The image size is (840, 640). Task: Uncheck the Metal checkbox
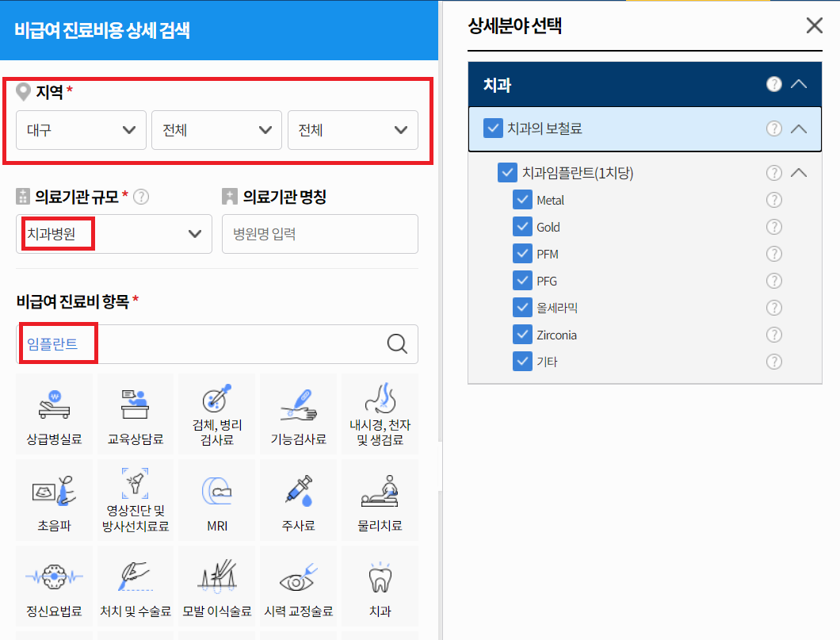[x=522, y=200]
